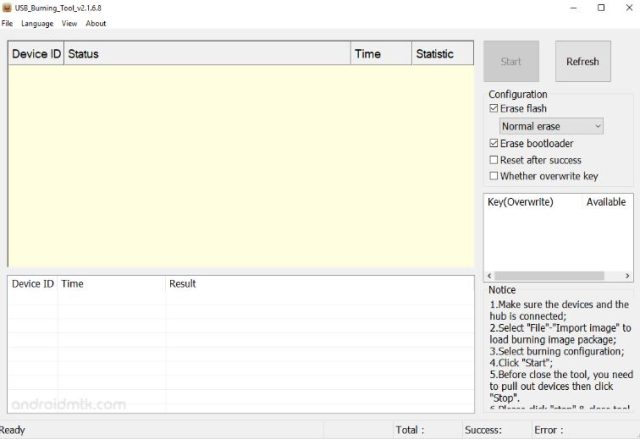Image resolution: width=640 pixels, height=439 pixels.
Task: Enable Reset after success
Action: (x=494, y=160)
